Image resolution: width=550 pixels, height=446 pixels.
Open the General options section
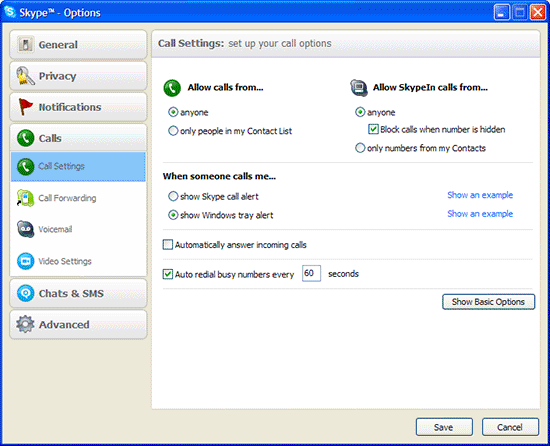tap(78, 45)
